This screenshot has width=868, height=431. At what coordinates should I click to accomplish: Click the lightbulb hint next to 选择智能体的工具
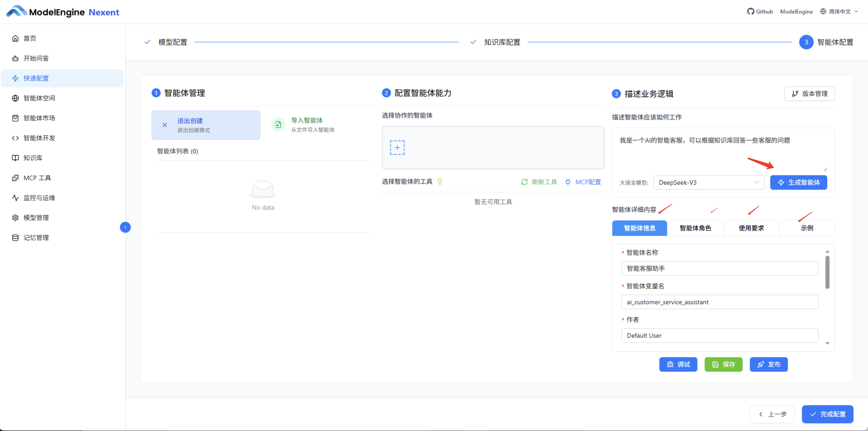pos(440,182)
